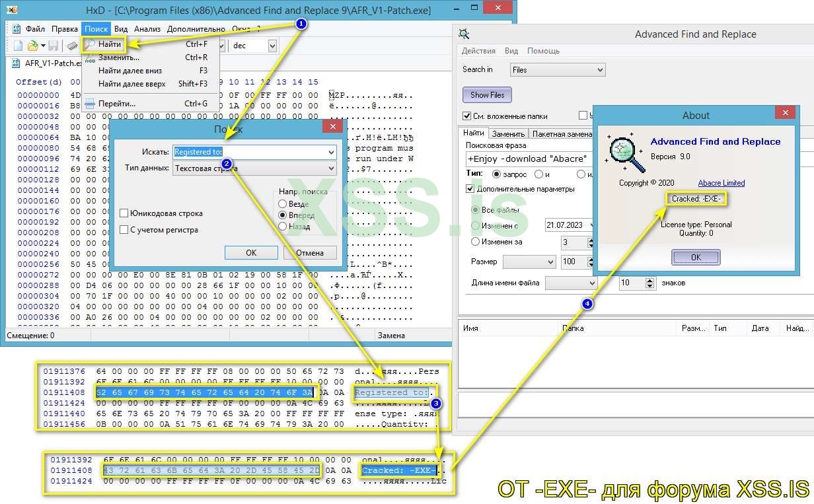The image size is (814, 504).
Task: Select the Все файлы radio button
Action: 476,209
